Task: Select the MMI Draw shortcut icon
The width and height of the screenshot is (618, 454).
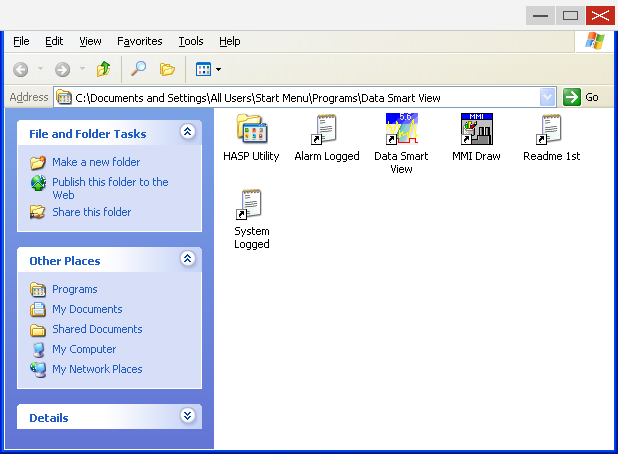Action: pos(477,128)
